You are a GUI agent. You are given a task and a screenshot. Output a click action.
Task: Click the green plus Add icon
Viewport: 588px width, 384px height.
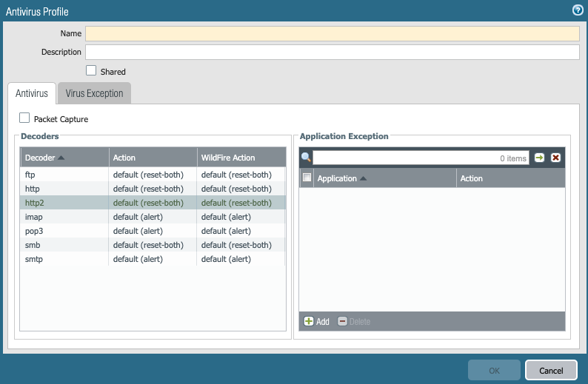[309, 321]
